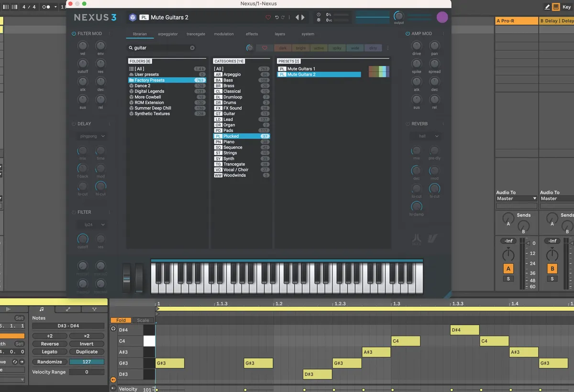Toggle the Filter Mod power button
This screenshot has width=574, height=392.
(74, 33)
